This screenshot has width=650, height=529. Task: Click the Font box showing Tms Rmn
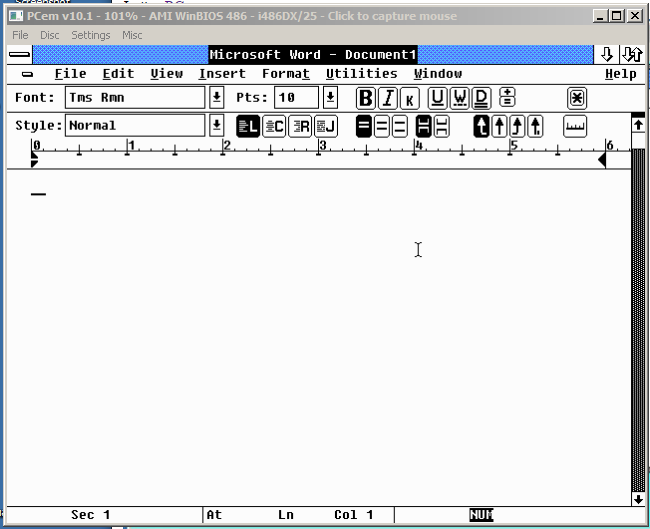click(135, 98)
